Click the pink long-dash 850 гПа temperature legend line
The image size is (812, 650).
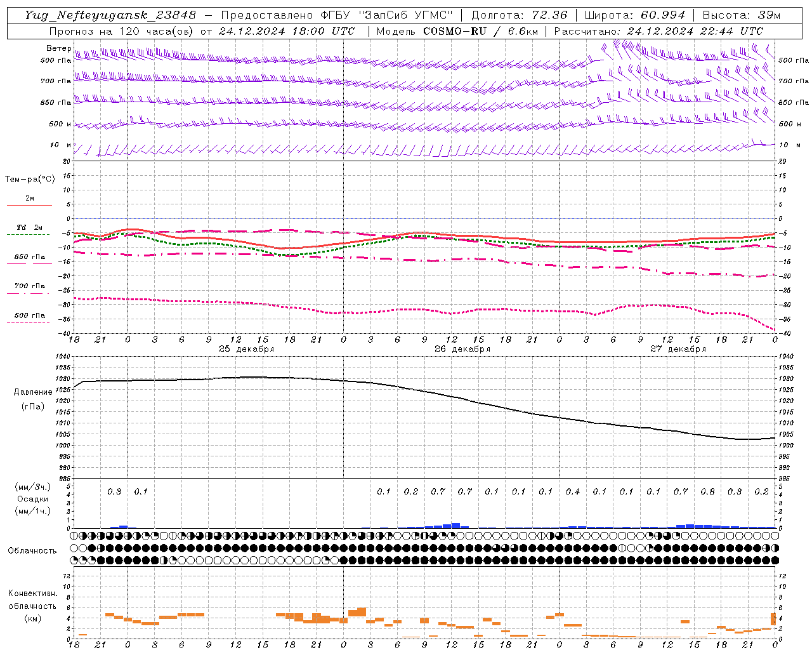(30, 263)
